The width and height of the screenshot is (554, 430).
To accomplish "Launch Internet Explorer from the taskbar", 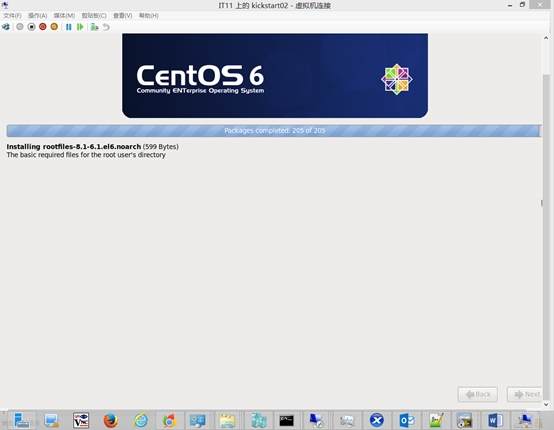I will [x=140, y=420].
